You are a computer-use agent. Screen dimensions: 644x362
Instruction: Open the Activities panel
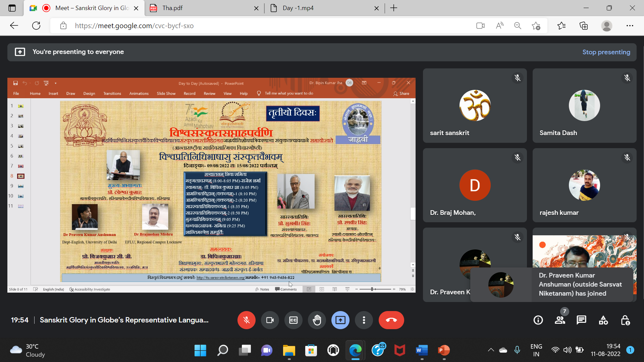(x=603, y=320)
